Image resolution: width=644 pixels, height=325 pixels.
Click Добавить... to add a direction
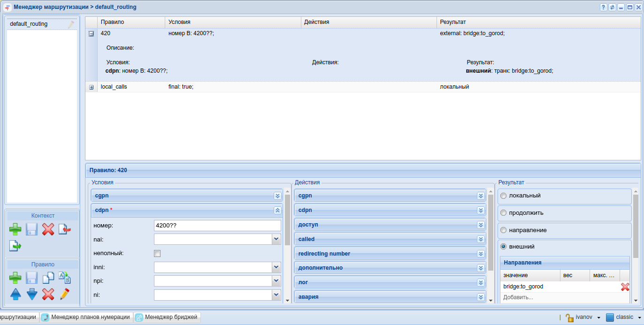pyautogui.click(x=518, y=297)
